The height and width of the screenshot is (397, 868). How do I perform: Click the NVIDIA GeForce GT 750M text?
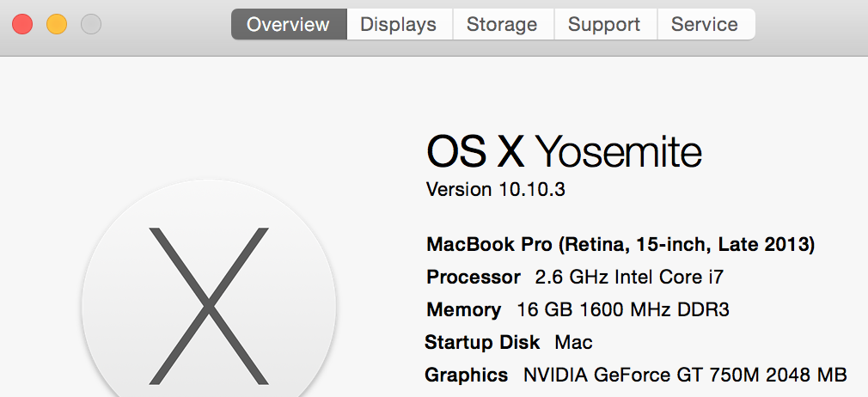point(642,375)
